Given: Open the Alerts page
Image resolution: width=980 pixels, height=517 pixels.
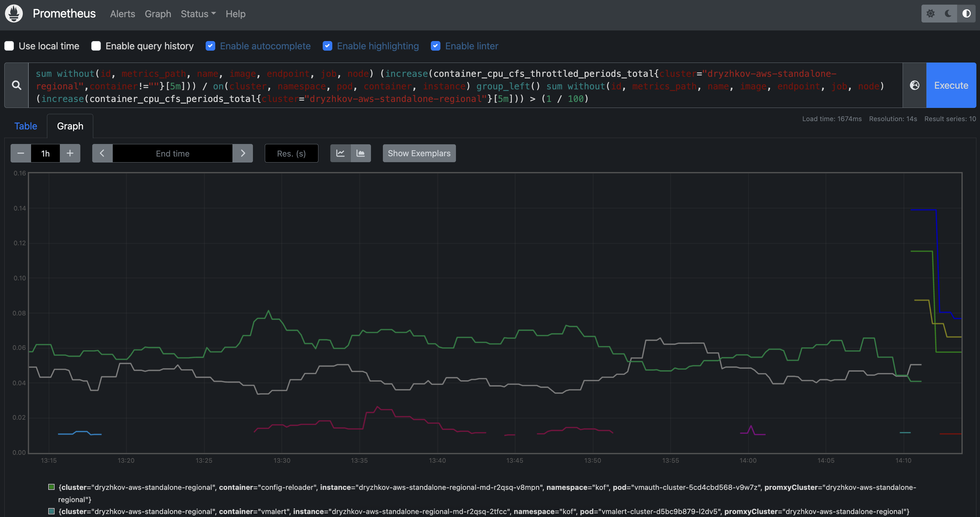Looking at the screenshot, I should (x=122, y=14).
